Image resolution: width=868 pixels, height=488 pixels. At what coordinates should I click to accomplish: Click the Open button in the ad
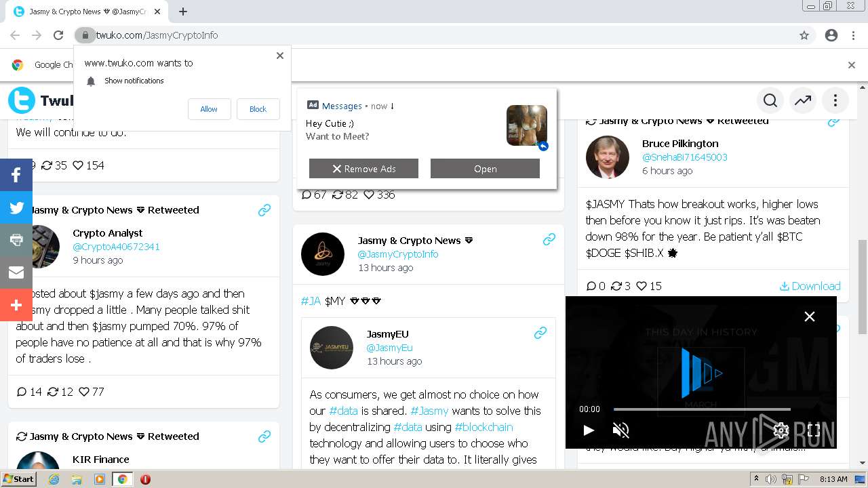tap(485, 169)
